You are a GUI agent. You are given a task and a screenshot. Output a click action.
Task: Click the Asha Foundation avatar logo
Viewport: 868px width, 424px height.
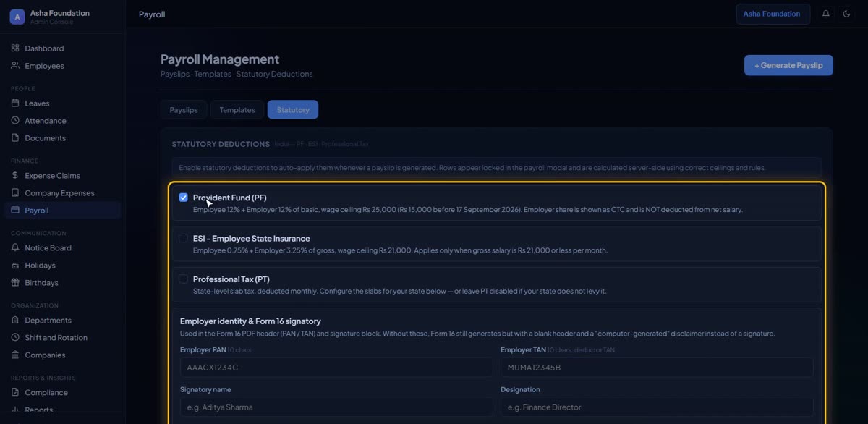click(17, 17)
